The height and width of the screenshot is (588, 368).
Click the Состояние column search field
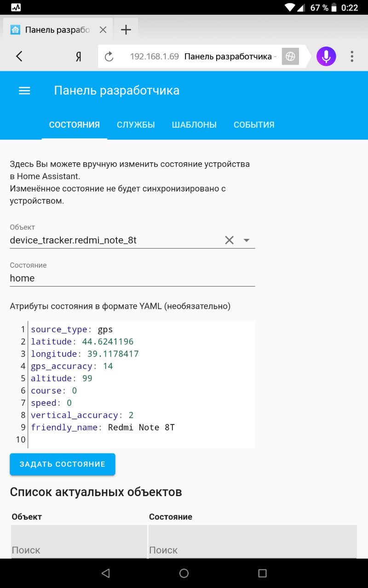point(253,542)
